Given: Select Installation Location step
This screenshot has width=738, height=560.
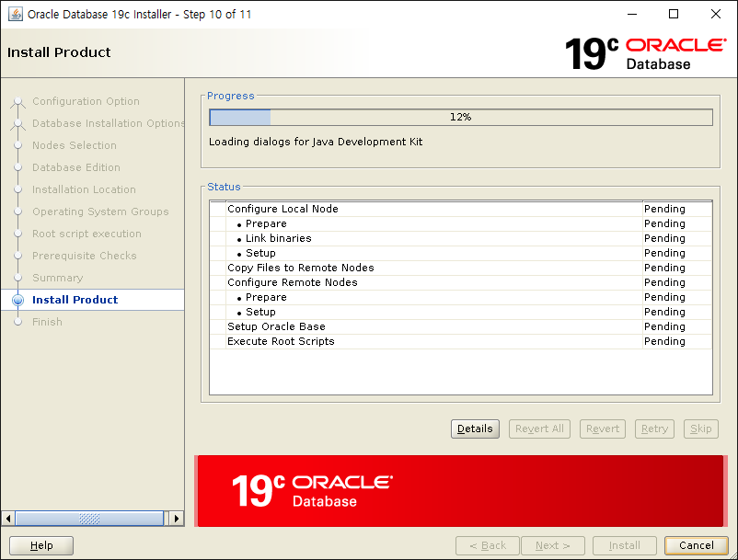Looking at the screenshot, I should pos(84,190).
